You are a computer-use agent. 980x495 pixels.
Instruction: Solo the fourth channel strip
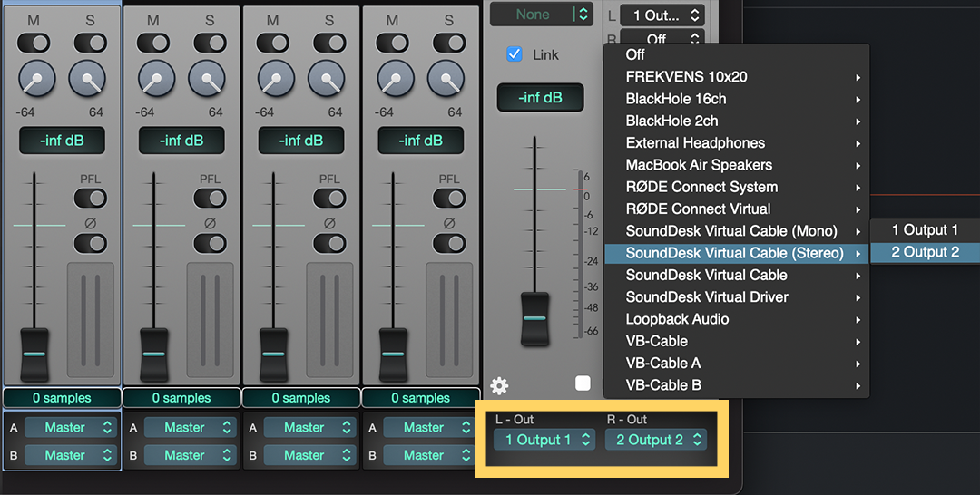(449, 44)
